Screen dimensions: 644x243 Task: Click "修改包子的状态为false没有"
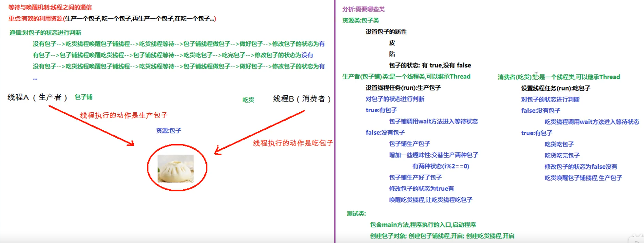[x=581, y=167]
